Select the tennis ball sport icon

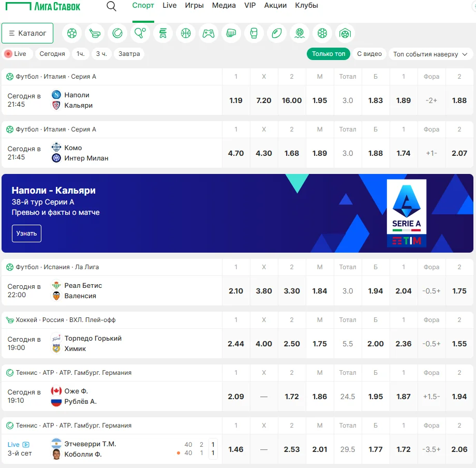[117, 34]
